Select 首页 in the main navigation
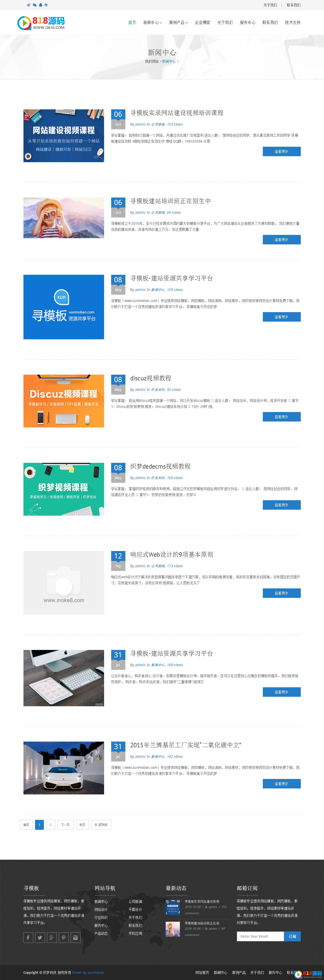 coord(132,22)
